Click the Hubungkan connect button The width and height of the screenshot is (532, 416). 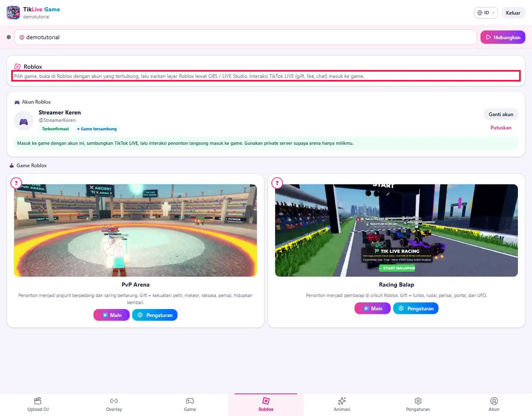coord(503,37)
